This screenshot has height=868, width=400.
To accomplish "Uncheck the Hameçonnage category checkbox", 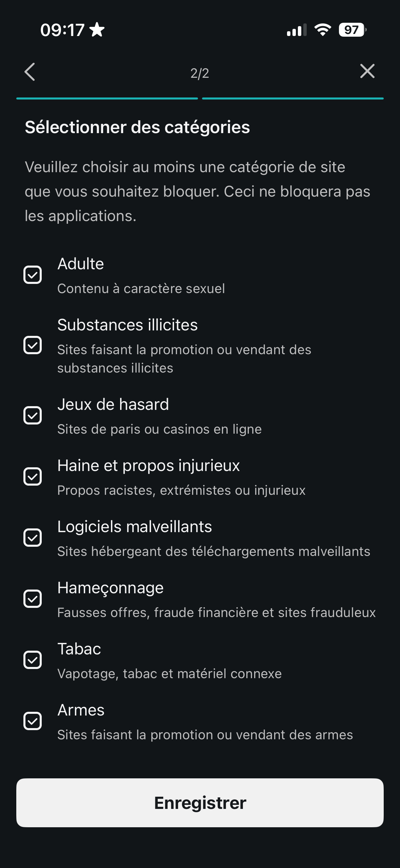I will (x=33, y=599).
